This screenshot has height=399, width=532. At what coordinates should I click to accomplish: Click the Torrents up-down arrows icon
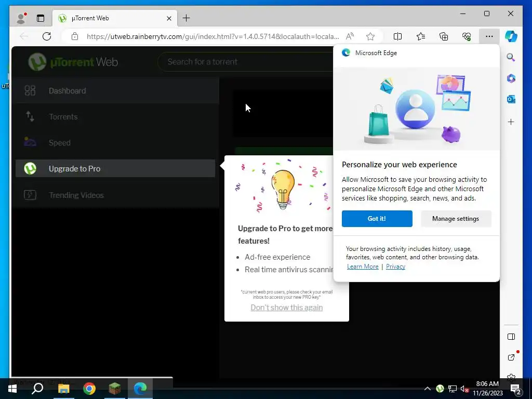click(30, 116)
